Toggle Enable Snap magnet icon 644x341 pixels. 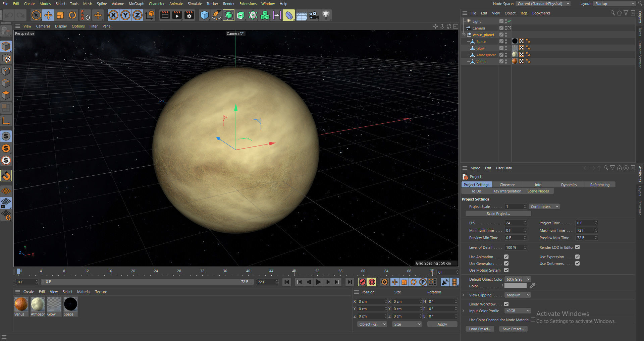point(6,176)
